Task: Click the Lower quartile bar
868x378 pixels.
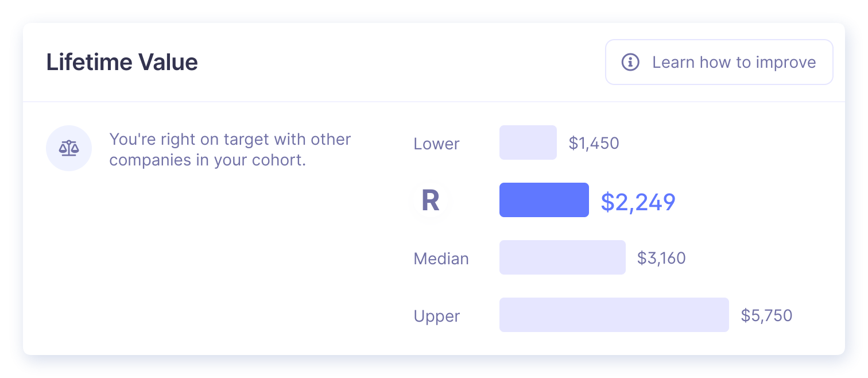Action: click(x=528, y=142)
